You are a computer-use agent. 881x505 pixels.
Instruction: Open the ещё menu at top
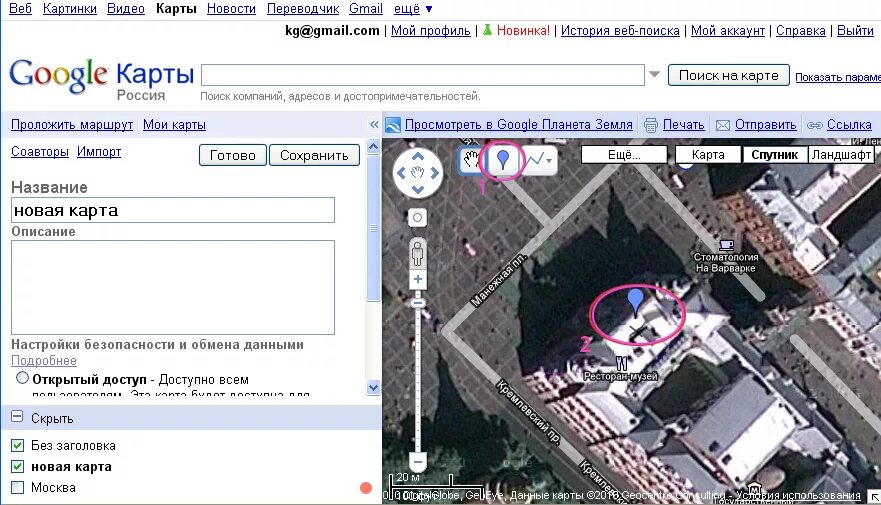pos(413,9)
